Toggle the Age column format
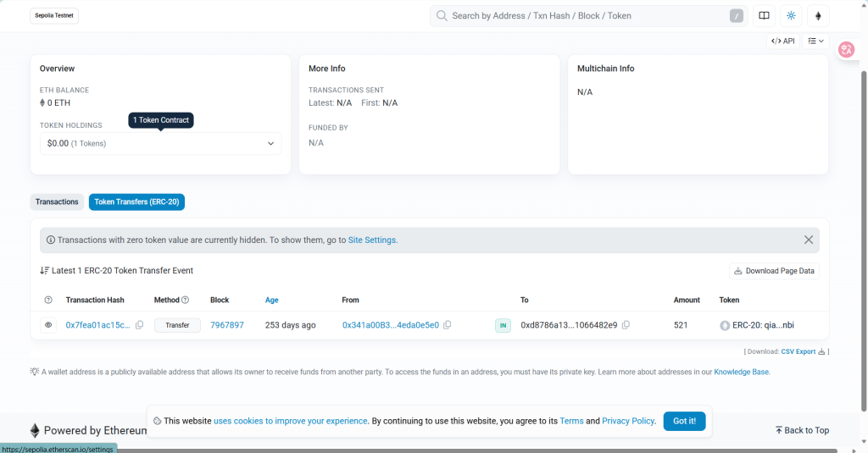Image resolution: width=868 pixels, height=453 pixels. (x=271, y=300)
